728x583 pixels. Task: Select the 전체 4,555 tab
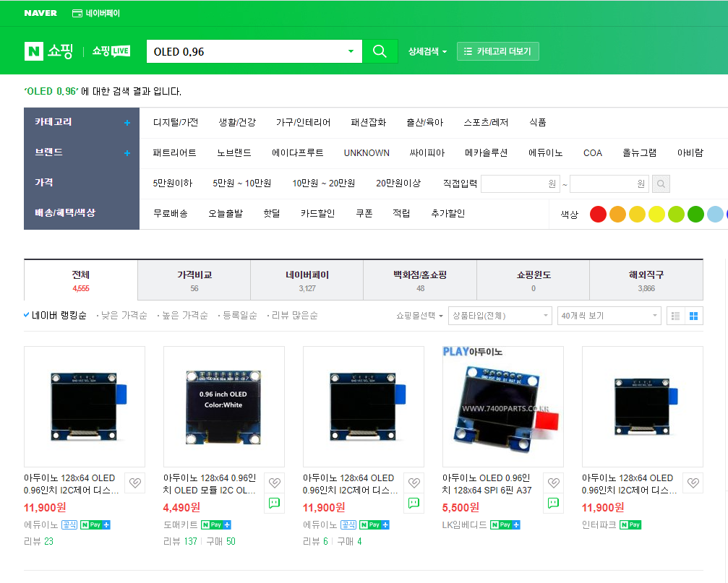pyautogui.click(x=81, y=280)
